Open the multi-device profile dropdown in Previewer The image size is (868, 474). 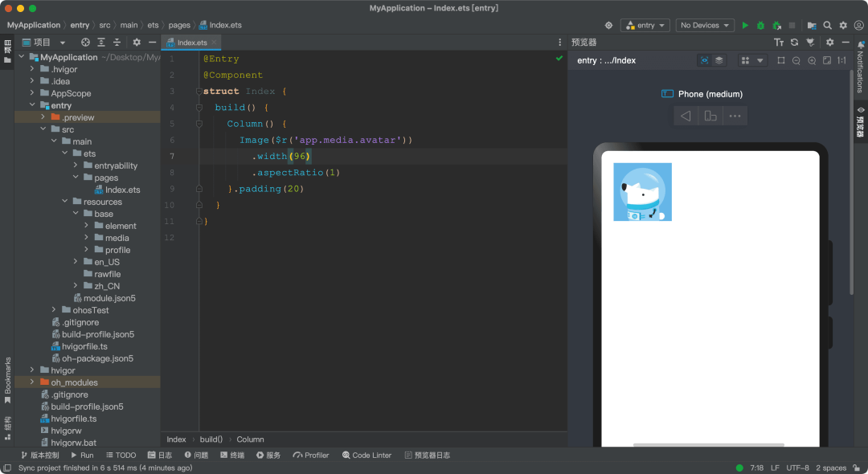tap(752, 61)
